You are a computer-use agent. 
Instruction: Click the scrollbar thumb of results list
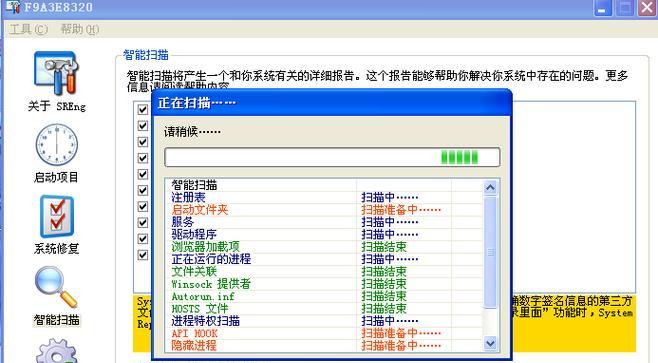click(490, 252)
